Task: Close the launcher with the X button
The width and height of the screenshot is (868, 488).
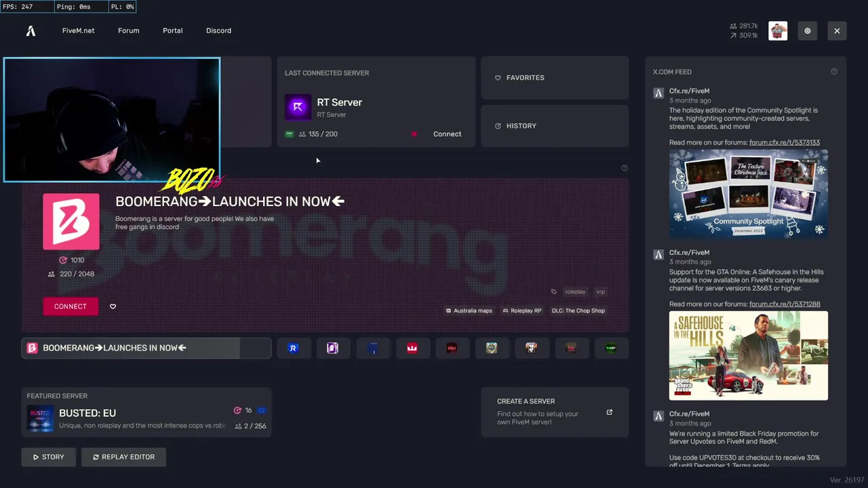Action: pos(837,30)
